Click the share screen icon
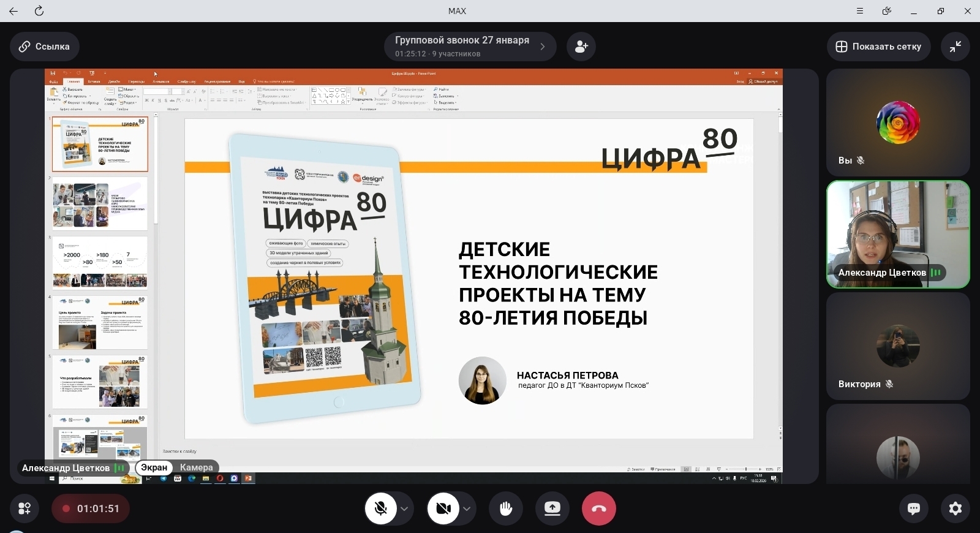The width and height of the screenshot is (980, 533). point(552,508)
